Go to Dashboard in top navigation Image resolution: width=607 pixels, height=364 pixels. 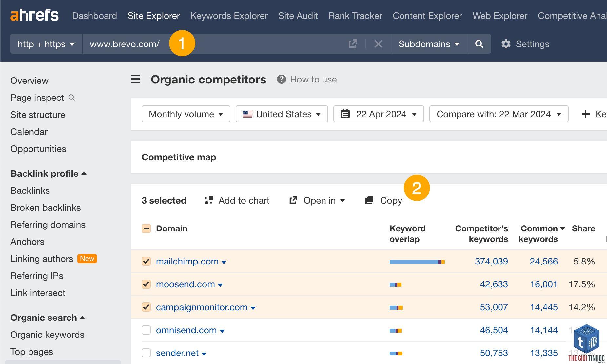[94, 16]
